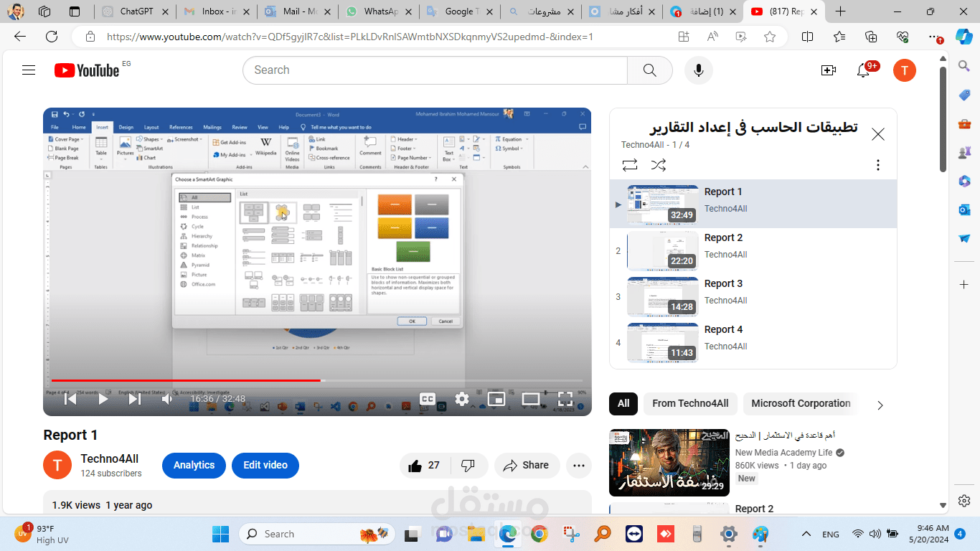Skip to the previous video in player

click(x=70, y=399)
